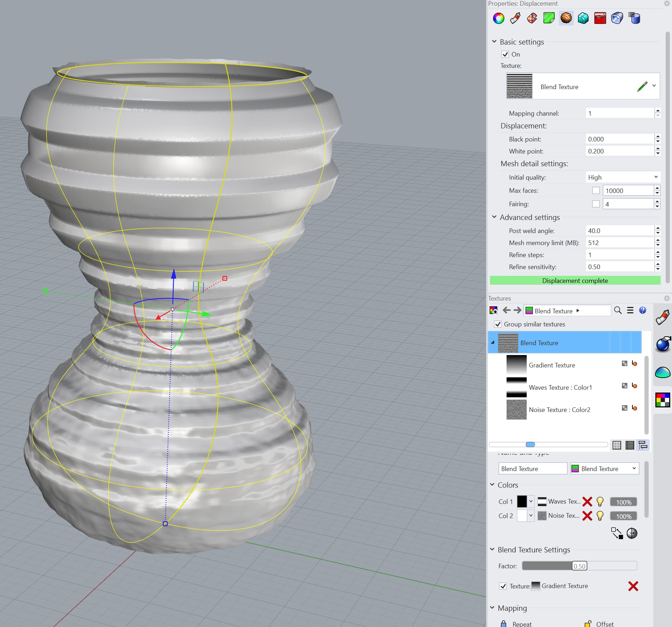
Task: Open texture search in Textures panel
Action: 618,310
